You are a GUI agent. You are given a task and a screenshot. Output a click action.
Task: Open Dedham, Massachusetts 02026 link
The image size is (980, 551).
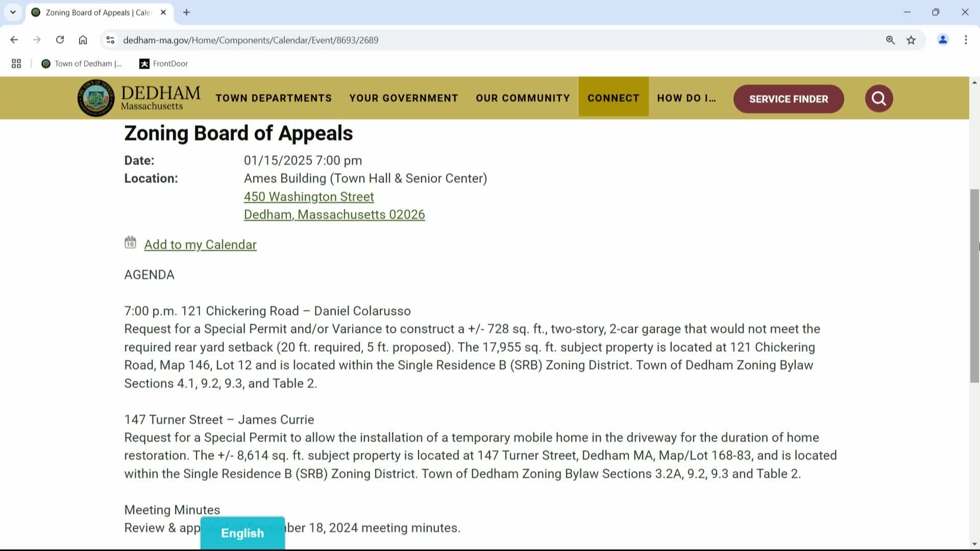pos(334,214)
